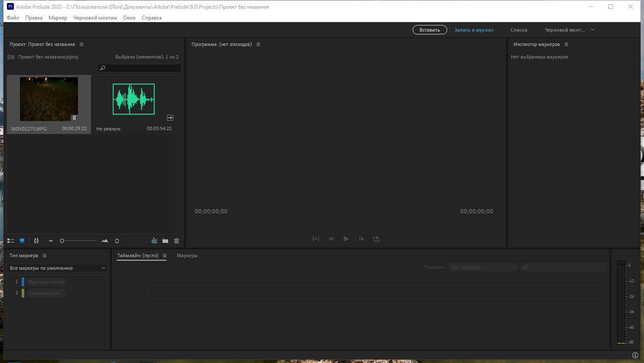This screenshot has height=363, width=644.
Task: Open the Правка menu
Action: (34, 18)
